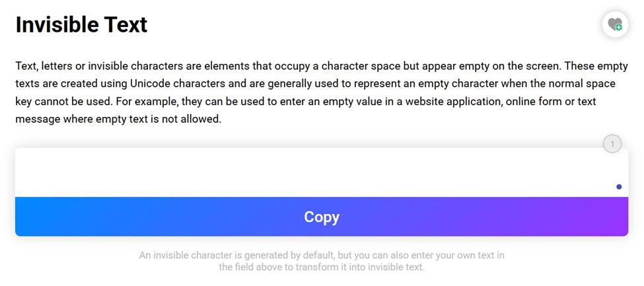The image size is (644, 286).
Task: Click the line 'the field above to transform it'
Action: (x=322, y=268)
